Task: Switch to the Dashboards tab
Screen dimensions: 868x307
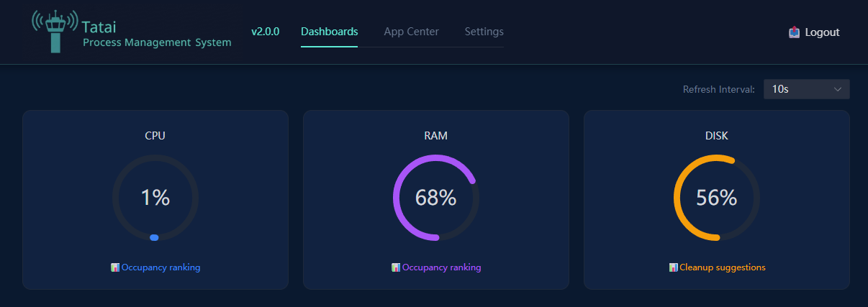Action: 329,32
